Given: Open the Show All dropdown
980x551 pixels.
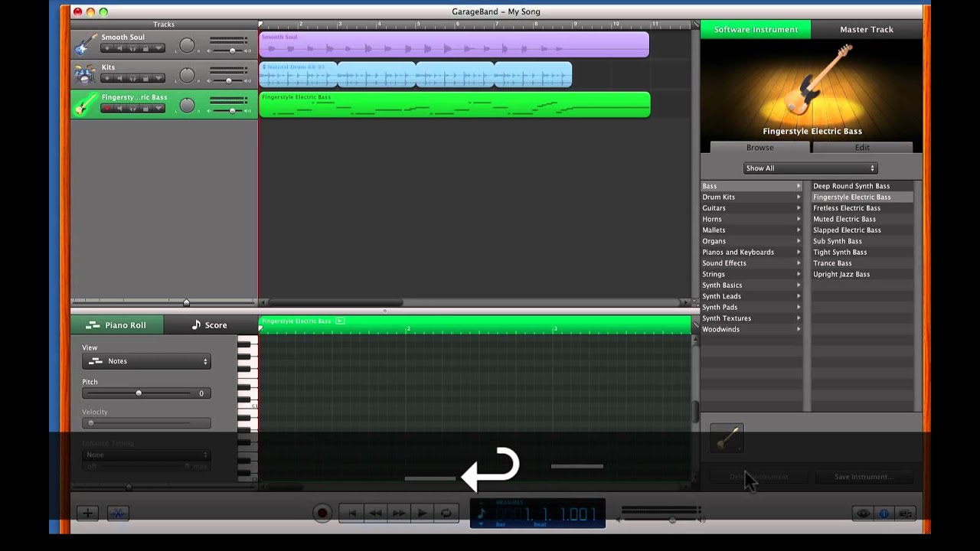Looking at the screenshot, I should [810, 168].
